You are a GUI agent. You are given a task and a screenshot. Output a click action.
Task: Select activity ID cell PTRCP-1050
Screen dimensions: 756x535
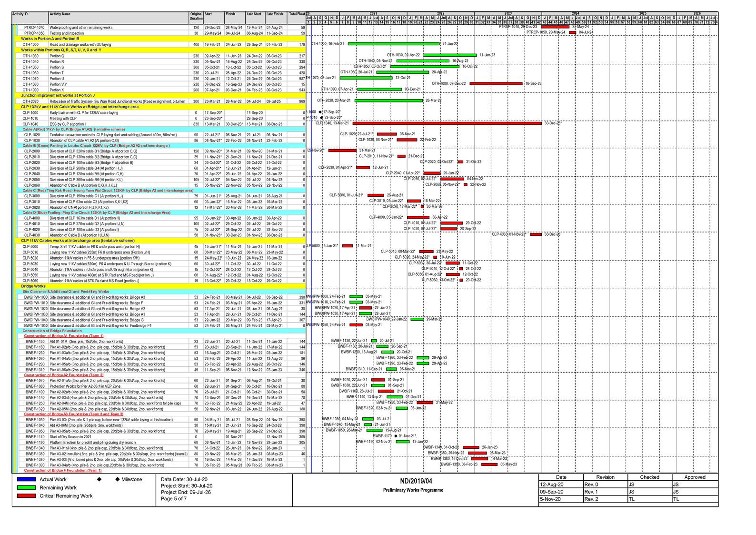34,33
